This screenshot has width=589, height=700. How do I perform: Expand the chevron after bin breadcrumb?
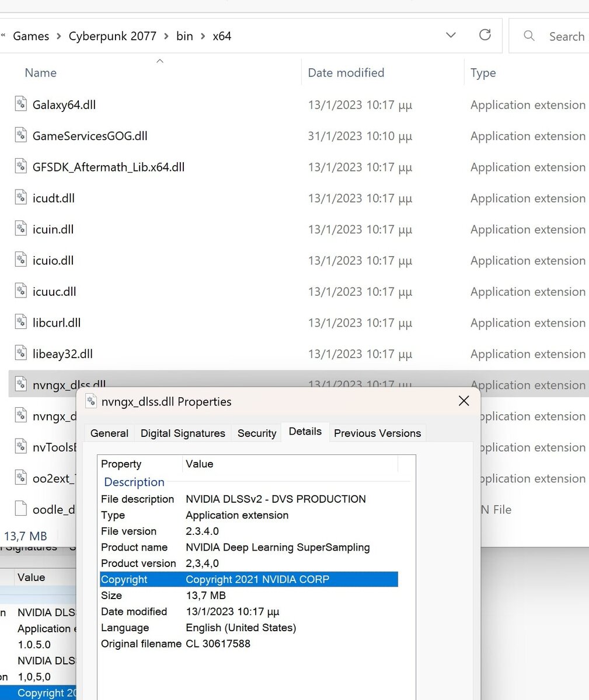point(203,36)
